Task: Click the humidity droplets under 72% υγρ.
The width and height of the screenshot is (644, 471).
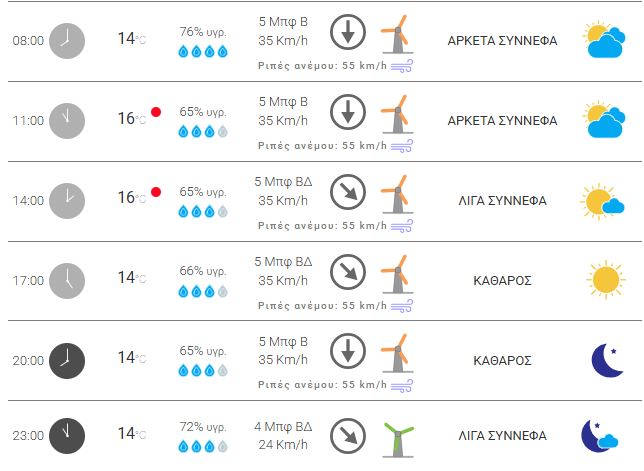Action: (203, 446)
